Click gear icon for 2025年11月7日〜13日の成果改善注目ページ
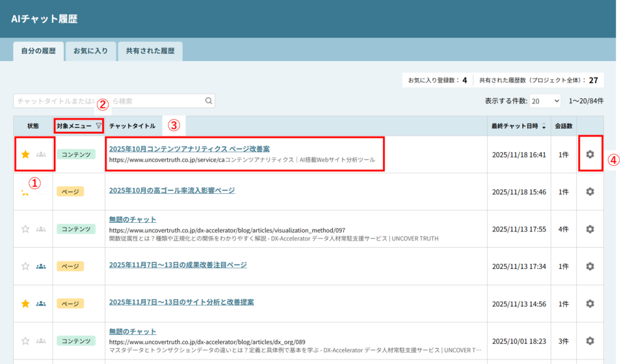Image resolution: width=621 pixels, height=364 pixels. (x=589, y=266)
